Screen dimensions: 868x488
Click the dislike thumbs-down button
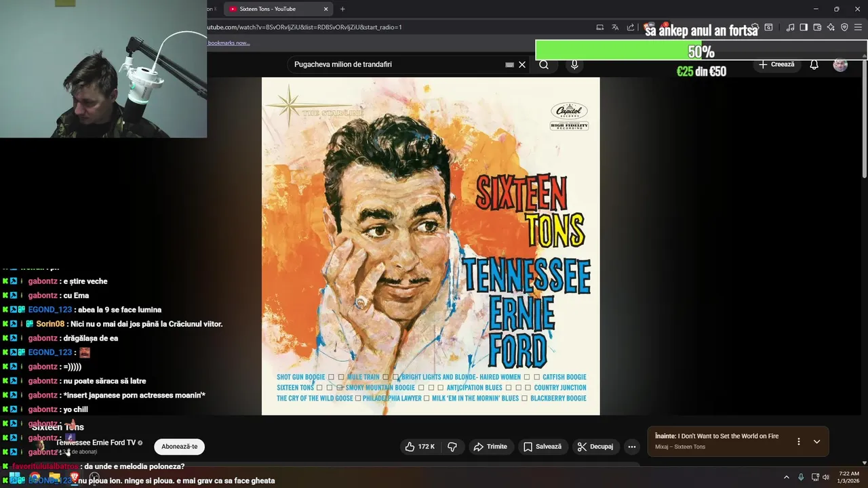click(x=452, y=447)
